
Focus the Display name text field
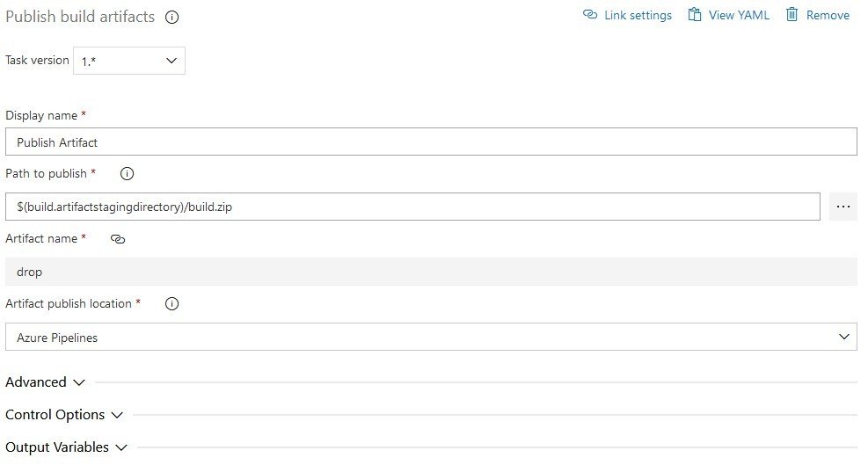[x=431, y=142]
